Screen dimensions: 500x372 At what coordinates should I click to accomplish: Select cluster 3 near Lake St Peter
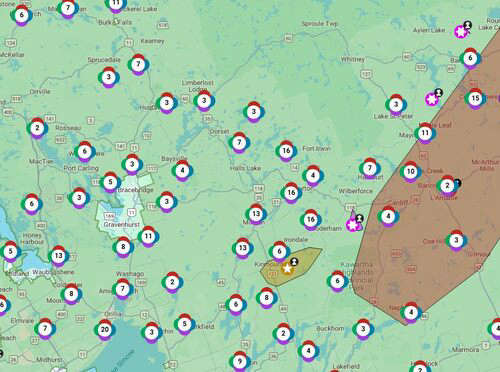396,105
